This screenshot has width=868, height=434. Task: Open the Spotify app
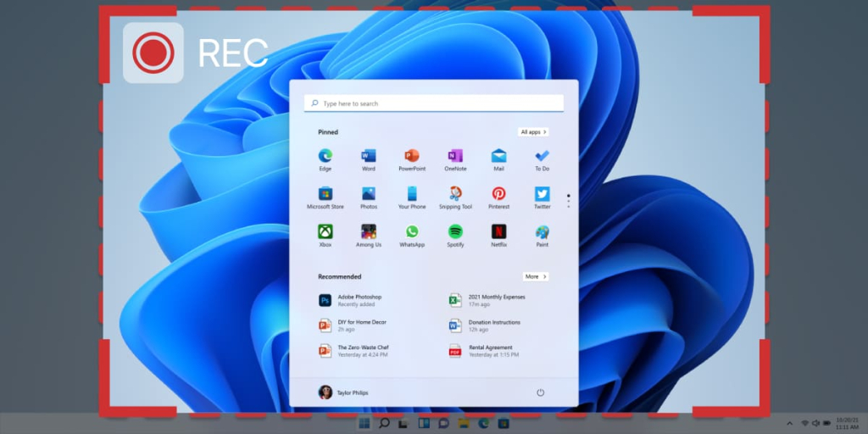(x=455, y=236)
